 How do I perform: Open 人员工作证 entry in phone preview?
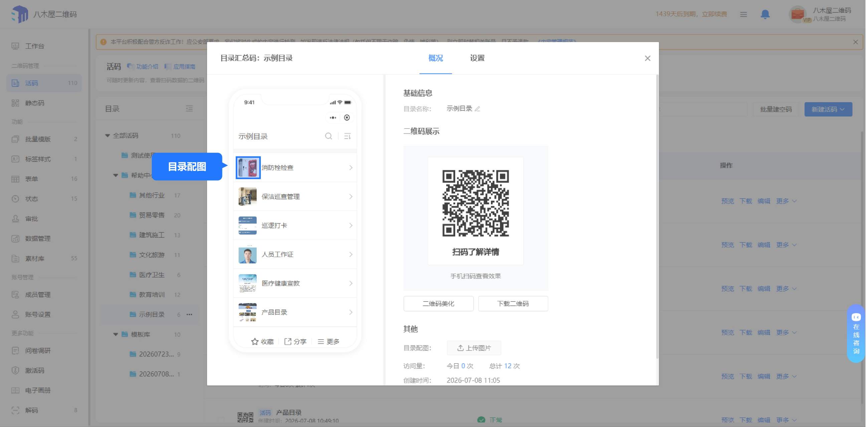point(295,255)
